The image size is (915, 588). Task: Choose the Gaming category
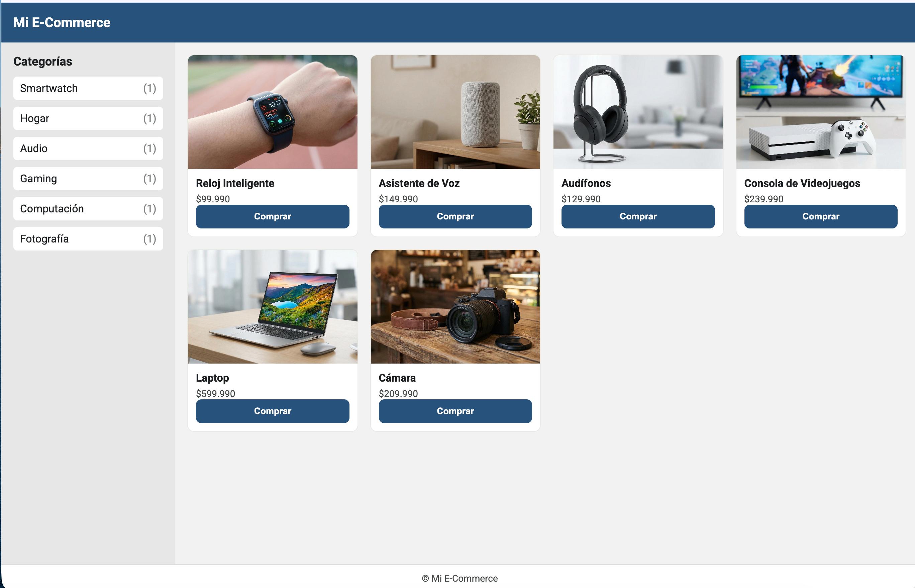88,179
